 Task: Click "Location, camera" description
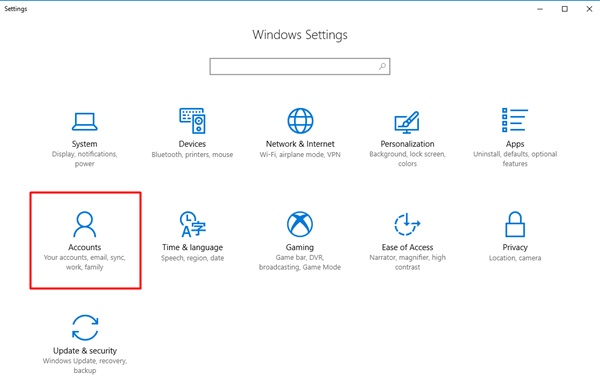(x=515, y=258)
